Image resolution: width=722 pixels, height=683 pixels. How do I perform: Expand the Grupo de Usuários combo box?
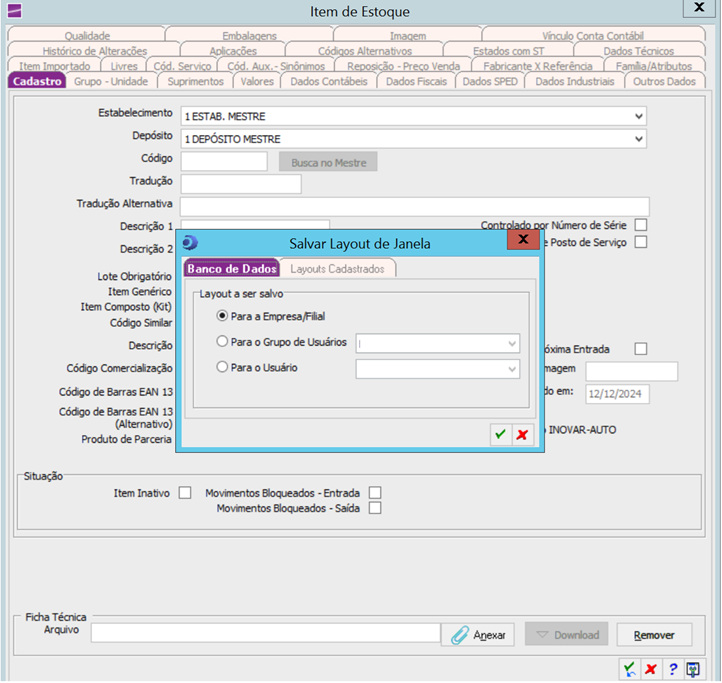point(511,344)
